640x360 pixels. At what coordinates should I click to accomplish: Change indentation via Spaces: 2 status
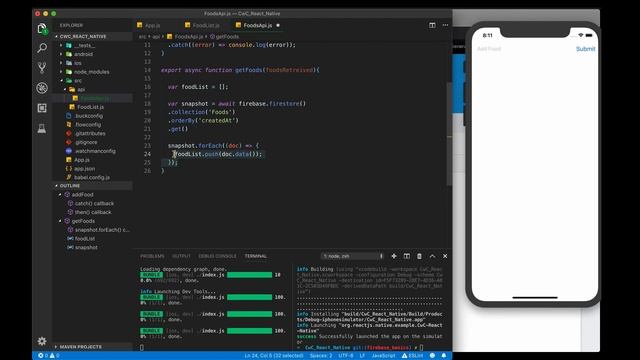pyautogui.click(x=321, y=356)
